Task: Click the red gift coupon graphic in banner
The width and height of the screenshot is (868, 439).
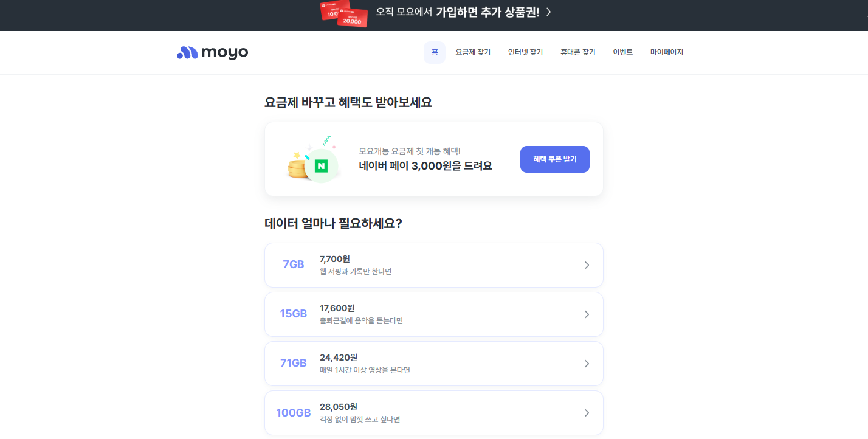Action: tap(344, 15)
